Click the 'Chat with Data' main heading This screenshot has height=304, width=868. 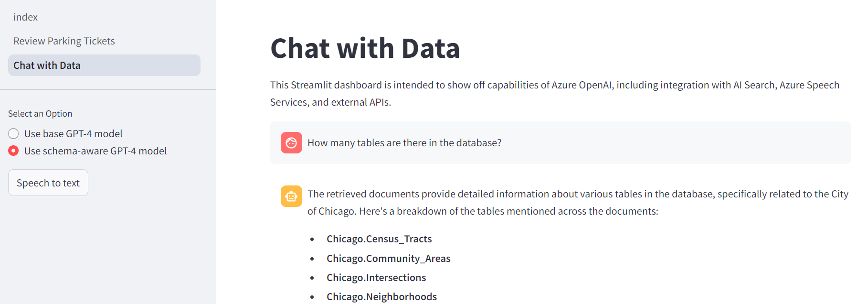point(365,48)
